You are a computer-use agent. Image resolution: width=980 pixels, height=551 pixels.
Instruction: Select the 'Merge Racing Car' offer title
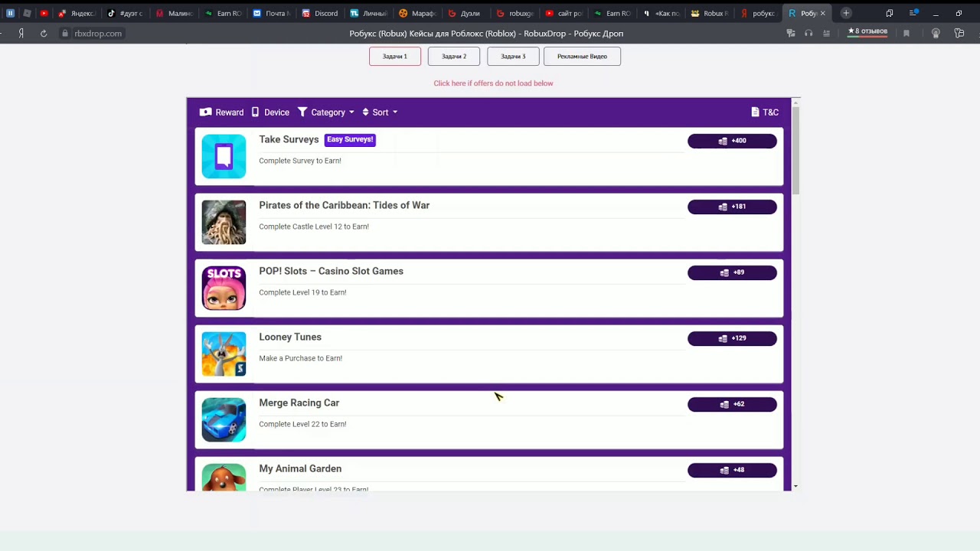coord(299,403)
